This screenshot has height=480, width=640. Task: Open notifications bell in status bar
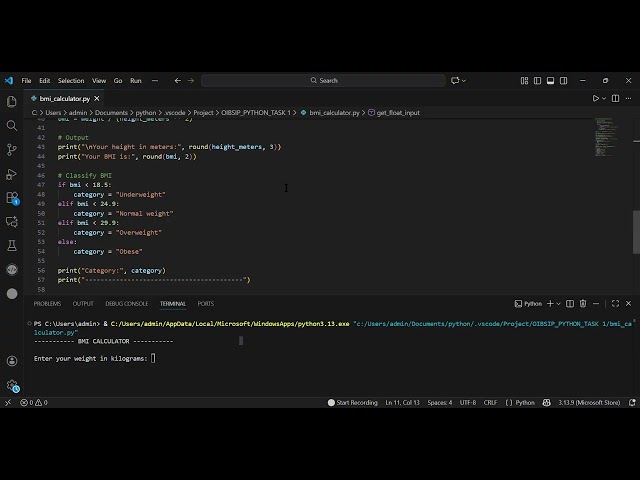pyautogui.click(x=632, y=402)
